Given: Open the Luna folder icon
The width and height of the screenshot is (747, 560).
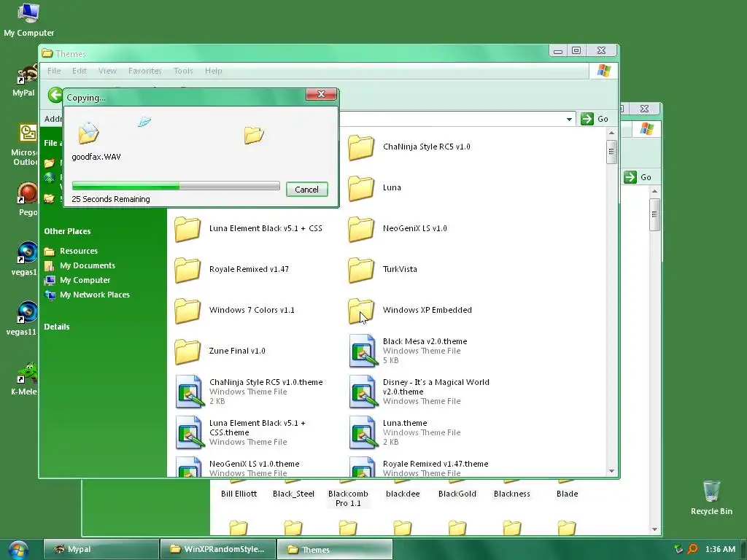Looking at the screenshot, I should (361, 187).
